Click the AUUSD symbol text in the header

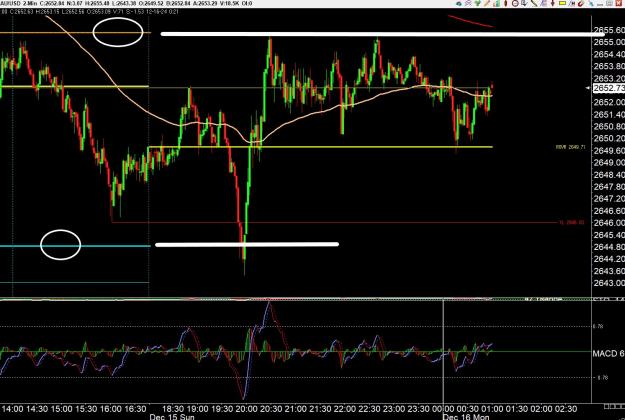(x=9, y=4)
